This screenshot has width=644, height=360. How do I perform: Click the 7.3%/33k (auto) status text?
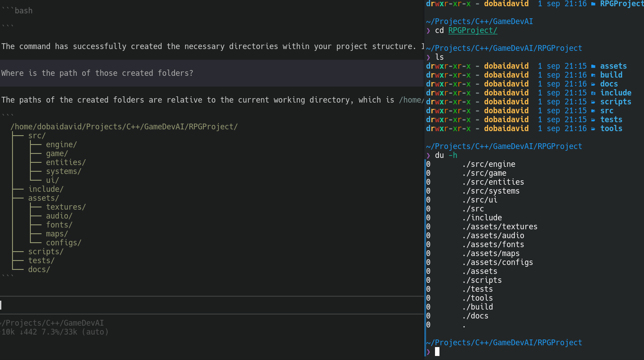(x=75, y=332)
